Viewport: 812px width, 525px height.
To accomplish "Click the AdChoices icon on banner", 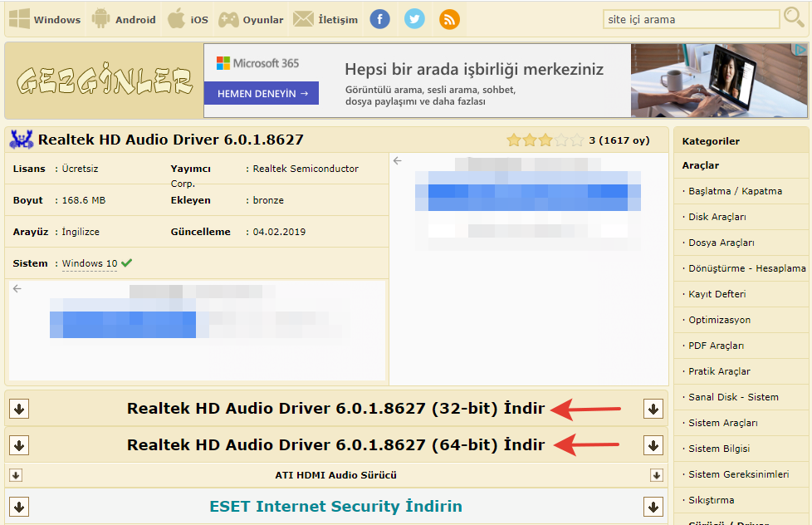I will pos(802,50).
